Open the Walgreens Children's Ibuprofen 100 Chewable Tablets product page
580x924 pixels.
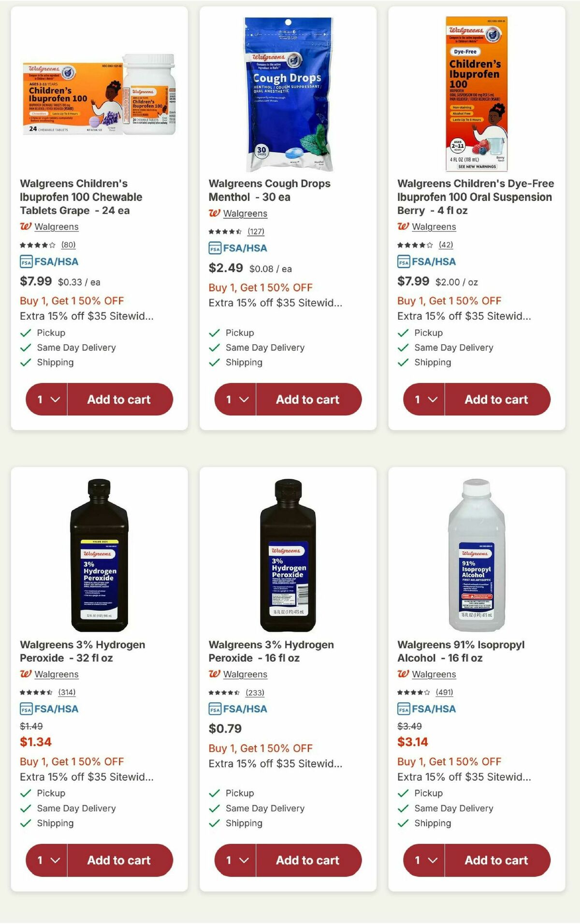pyautogui.click(x=81, y=197)
